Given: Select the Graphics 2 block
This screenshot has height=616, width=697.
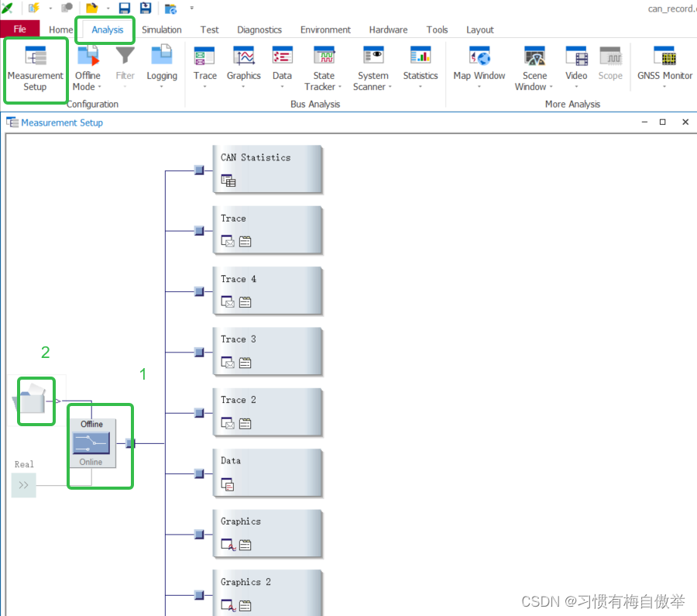Looking at the screenshot, I should pyautogui.click(x=267, y=593).
